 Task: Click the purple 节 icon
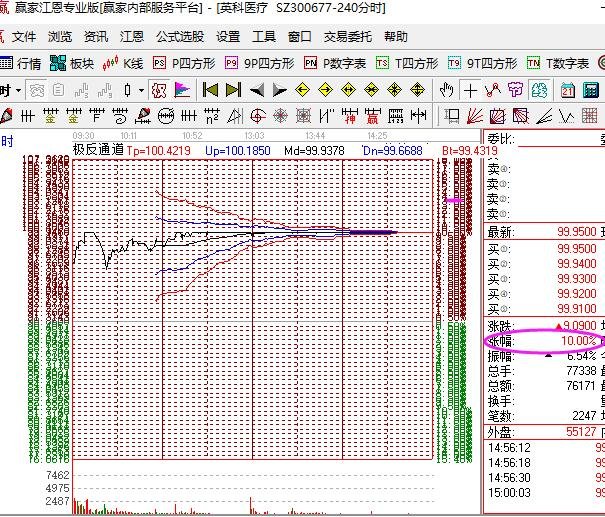516,90
